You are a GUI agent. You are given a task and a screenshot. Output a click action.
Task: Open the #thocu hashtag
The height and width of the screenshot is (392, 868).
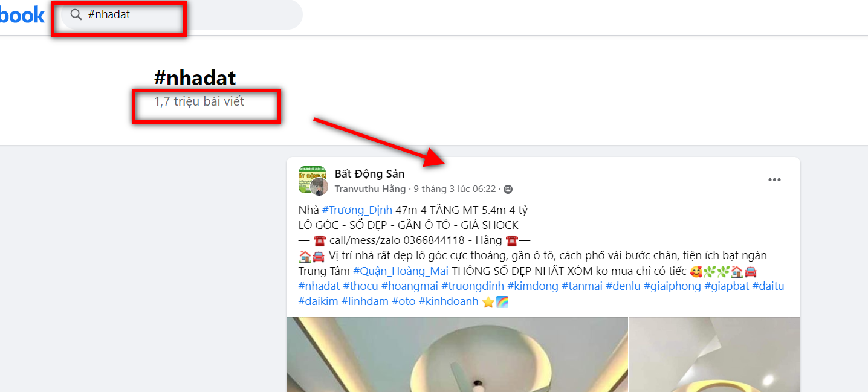point(360,286)
